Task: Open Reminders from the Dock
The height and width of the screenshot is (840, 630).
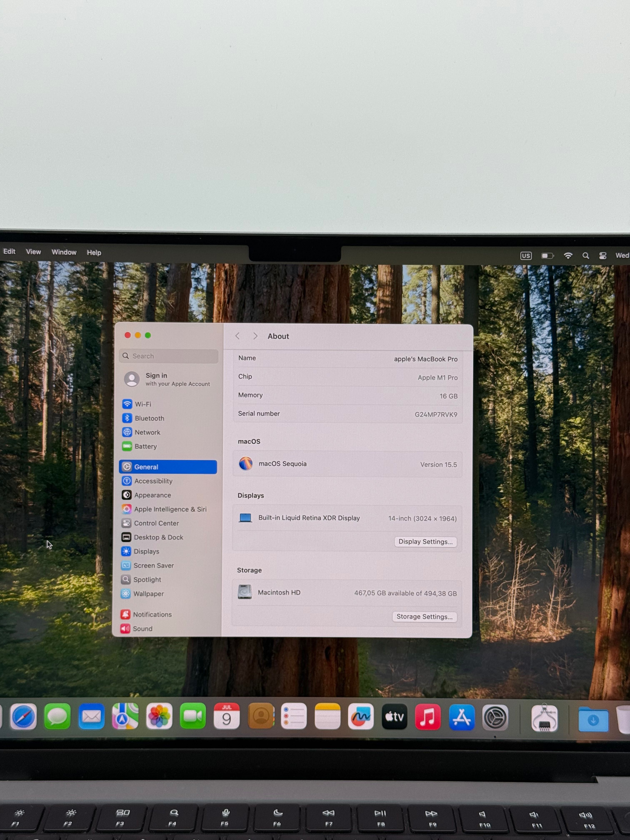Action: tap(294, 716)
